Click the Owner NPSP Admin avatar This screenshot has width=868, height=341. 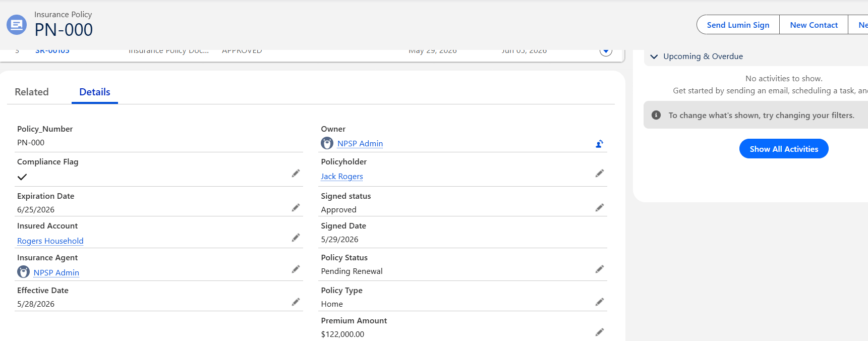click(x=327, y=143)
